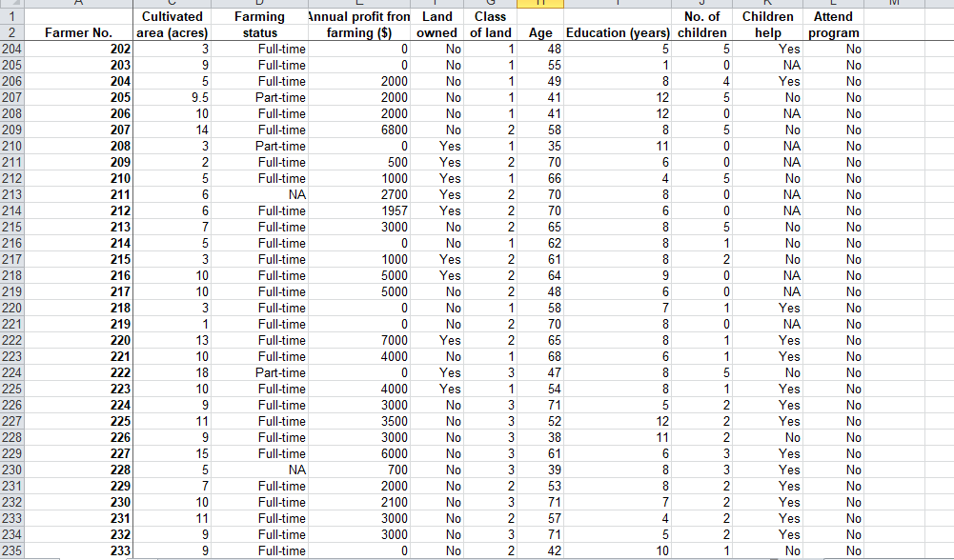Select farmer number cell 216
Screen dimensions: 954x560
pyautogui.click(x=78, y=275)
